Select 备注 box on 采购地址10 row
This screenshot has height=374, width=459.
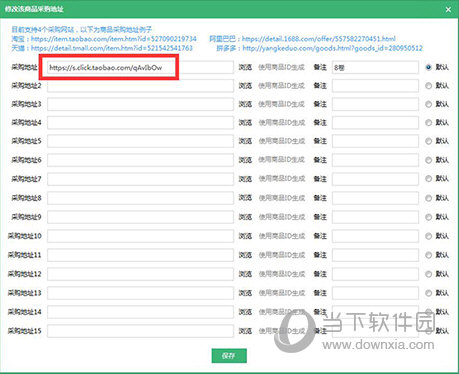[375, 236]
